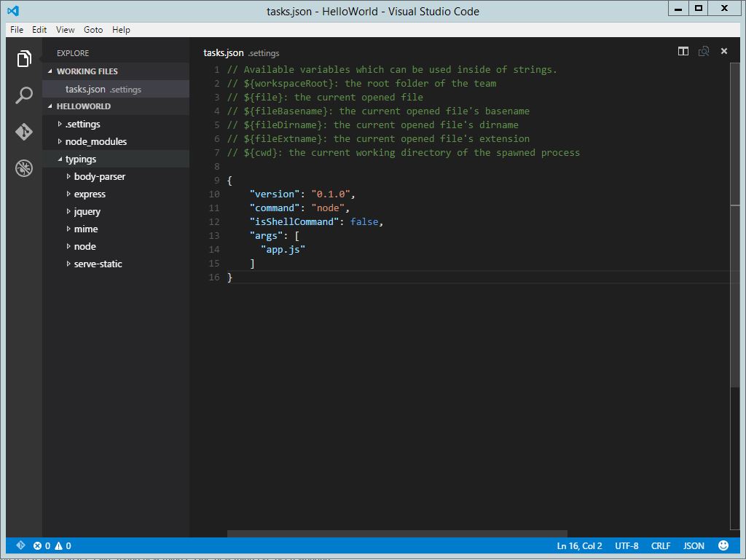Click the warnings triangle in status bar
746x560 pixels.
tap(58, 545)
